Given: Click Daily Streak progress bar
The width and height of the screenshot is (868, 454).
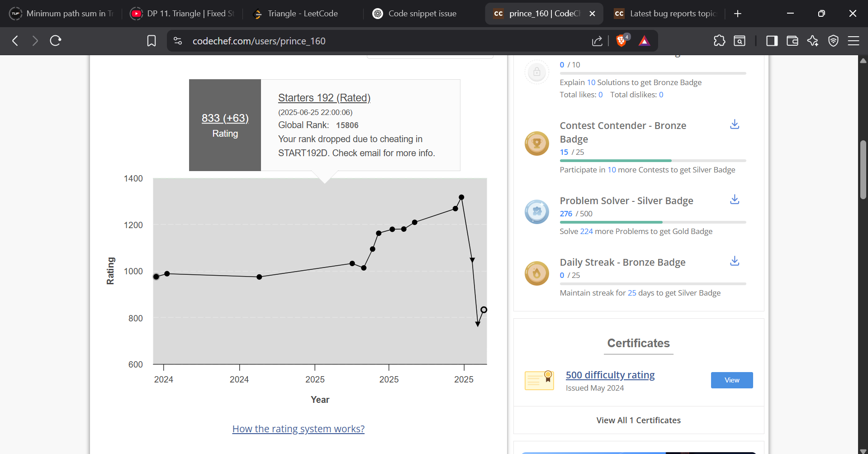Looking at the screenshot, I should [653, 284].
